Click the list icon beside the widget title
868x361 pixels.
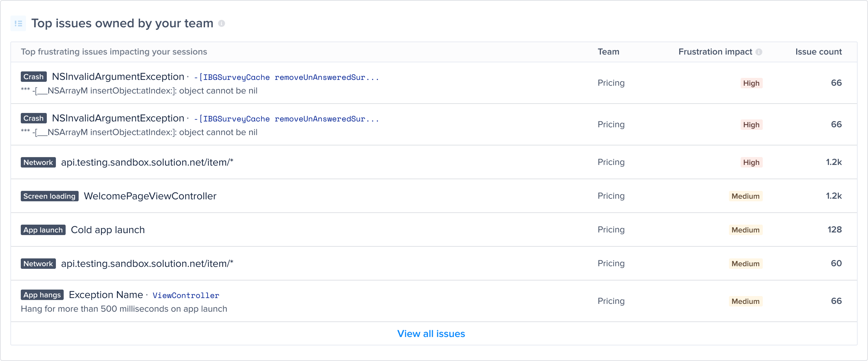tap(18, 23)
